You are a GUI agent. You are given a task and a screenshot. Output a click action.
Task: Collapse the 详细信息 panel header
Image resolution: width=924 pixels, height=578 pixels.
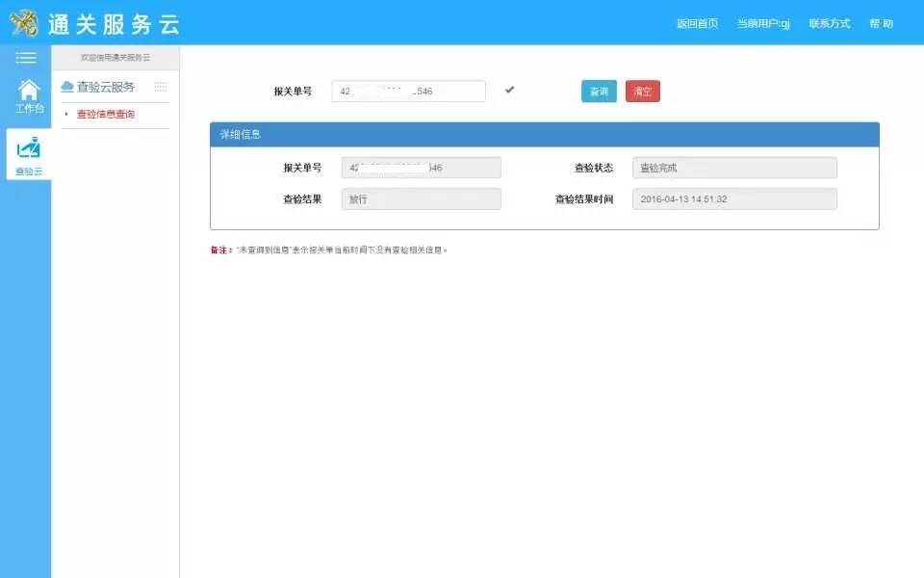point(242,133)
